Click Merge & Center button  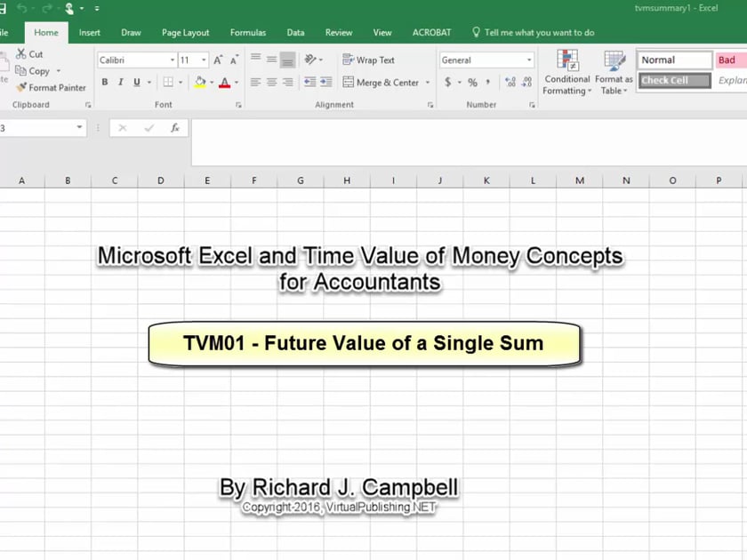[x=381, y=83]
